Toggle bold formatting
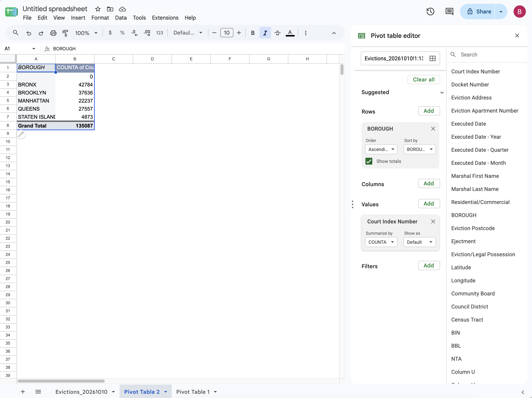This screenshot has height=398, width=532. click(253, 33)
